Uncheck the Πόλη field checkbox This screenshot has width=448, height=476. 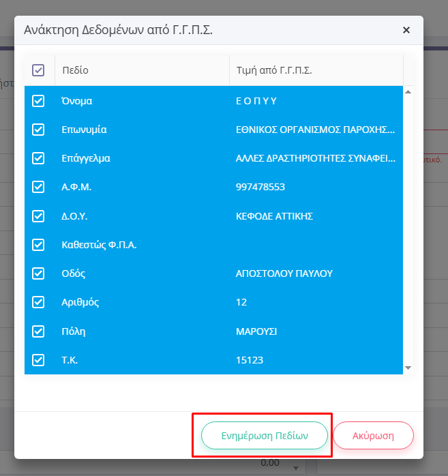(x=39, y=331)
